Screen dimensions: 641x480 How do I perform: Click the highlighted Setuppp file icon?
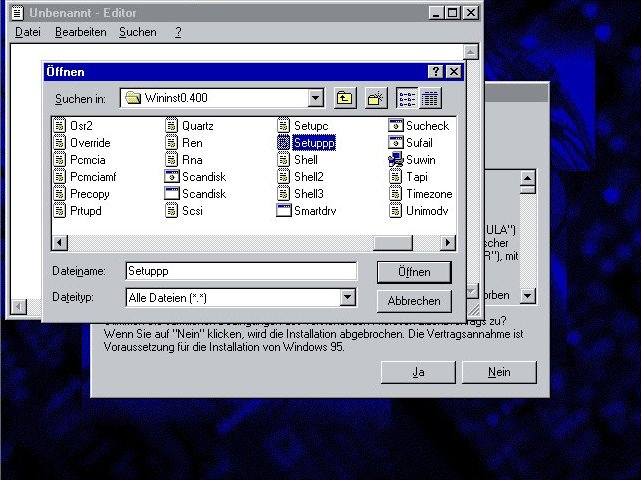coord(284,143)
